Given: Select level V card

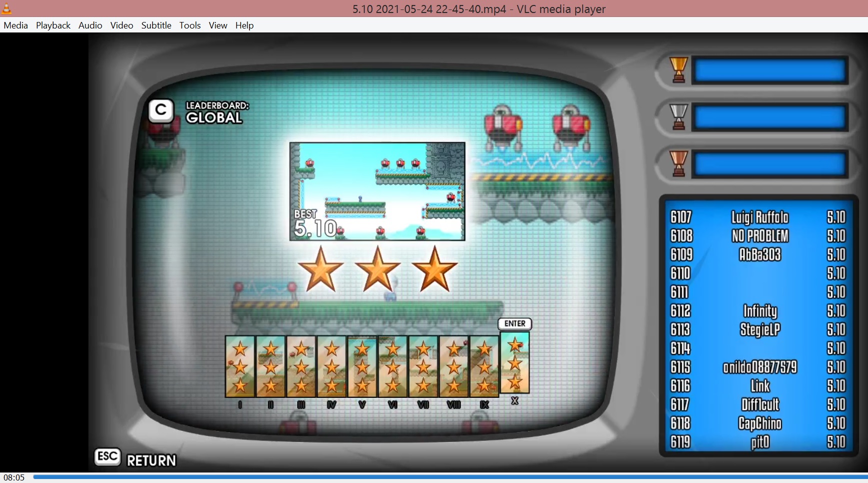Looking at the screenshot, I should pos(362,366).
